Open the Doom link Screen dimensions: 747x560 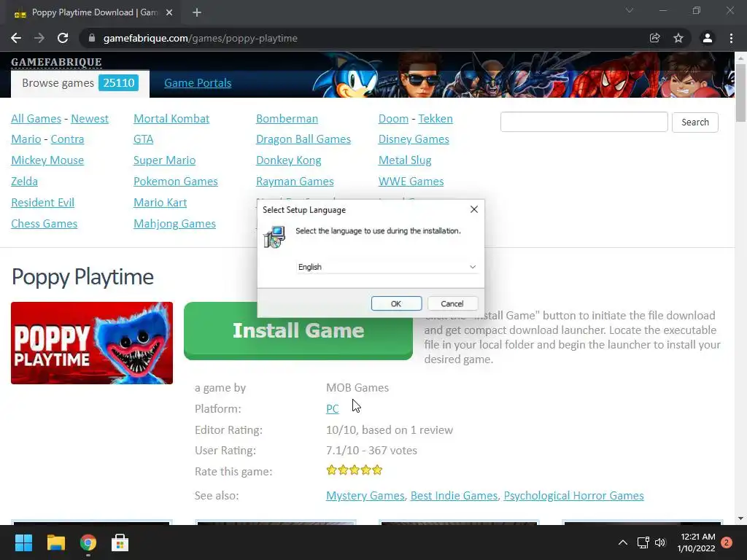click(393, 119)
